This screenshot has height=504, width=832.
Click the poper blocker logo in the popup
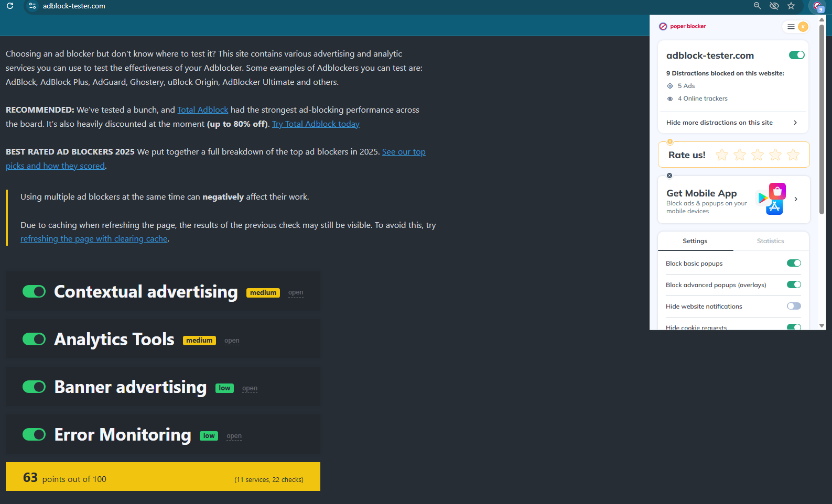coord(682,26)
